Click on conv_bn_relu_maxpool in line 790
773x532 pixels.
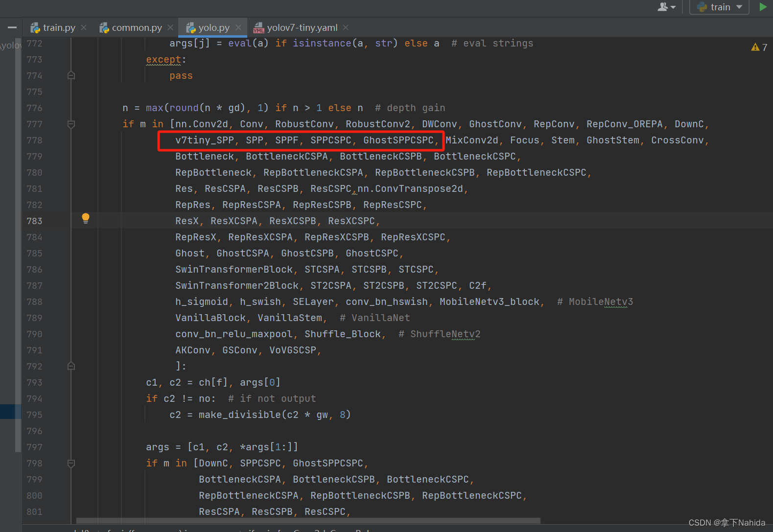[x=234, y=334]
